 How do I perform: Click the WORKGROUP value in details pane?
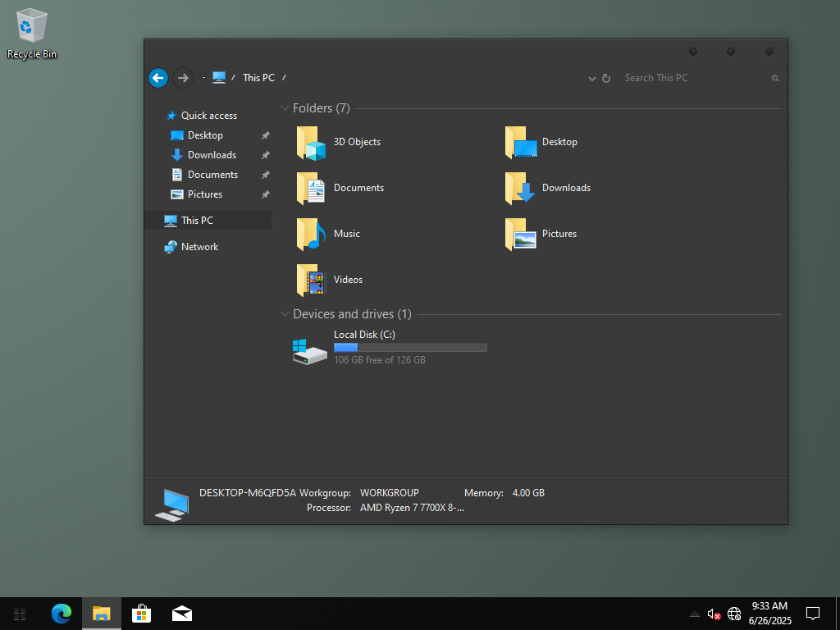pos(390,493)
